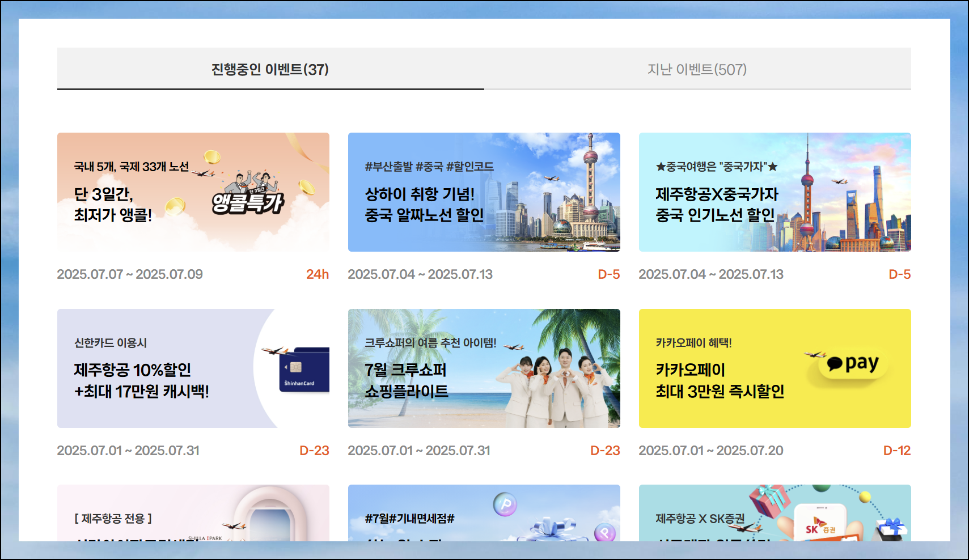Viewport: 969px width, 560px height.
Task: Click the date range 2025.07.07 ~ 2025.07.09
Action: [130, 274]
